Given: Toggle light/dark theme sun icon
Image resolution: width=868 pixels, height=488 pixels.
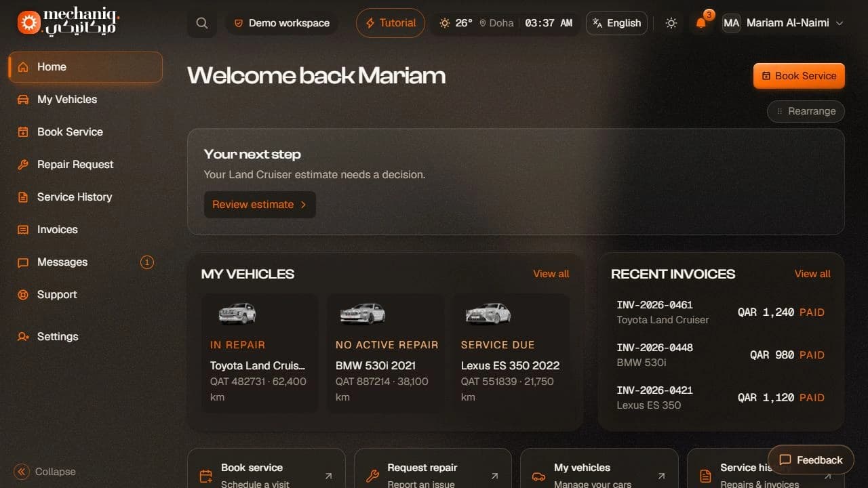Looking at the screenshot, I should tap(671, 23).
